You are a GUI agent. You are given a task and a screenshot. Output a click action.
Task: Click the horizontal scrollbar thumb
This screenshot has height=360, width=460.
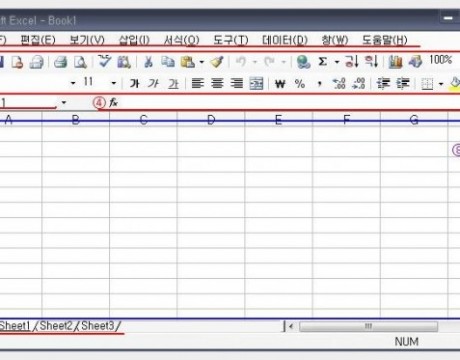(368, 326)
